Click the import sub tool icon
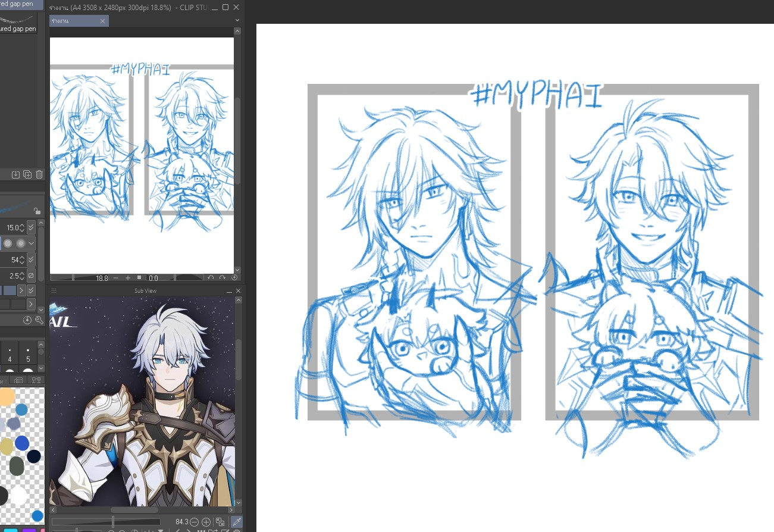Viewport: 774px width, 532px height. [16, 174]
